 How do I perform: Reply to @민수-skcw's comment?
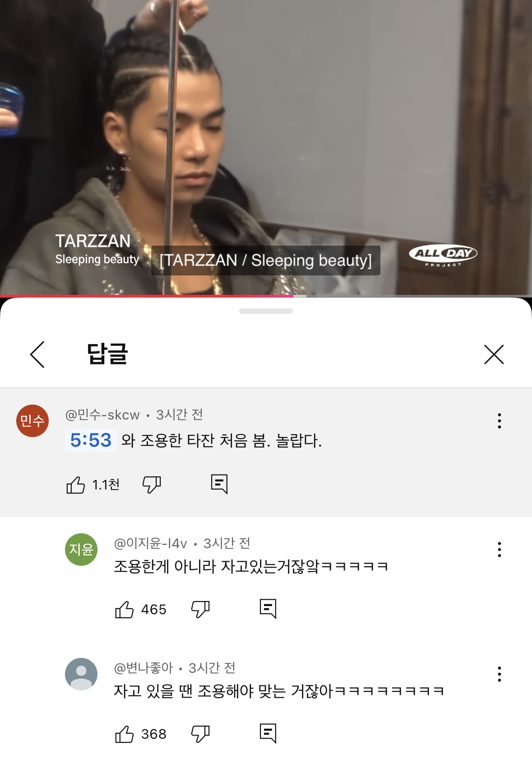(x=219, y=484)
